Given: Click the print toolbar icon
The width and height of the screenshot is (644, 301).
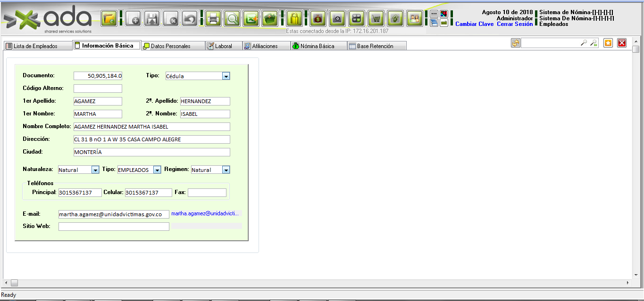Looking at the screenshot, I should 213,19.
